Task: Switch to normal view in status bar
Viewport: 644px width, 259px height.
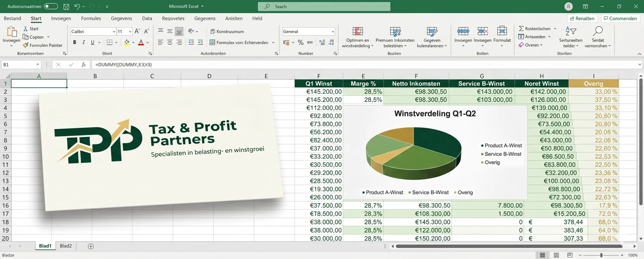Action: pyautogui.click(x=542, y=255)
